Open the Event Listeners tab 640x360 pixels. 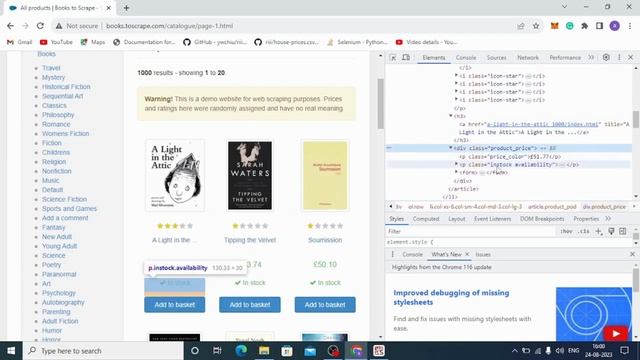click(x=492, y=219)
